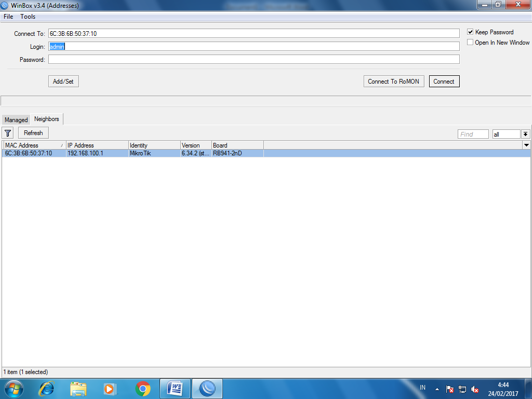This screenshot has width=532, height=399.
Task: Click WinBox title bar logo icon
Action: click(x=4, y=5)
